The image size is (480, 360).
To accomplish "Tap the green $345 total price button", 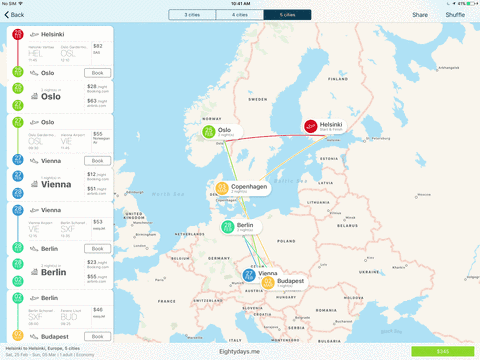I will (x=443, y=351).
